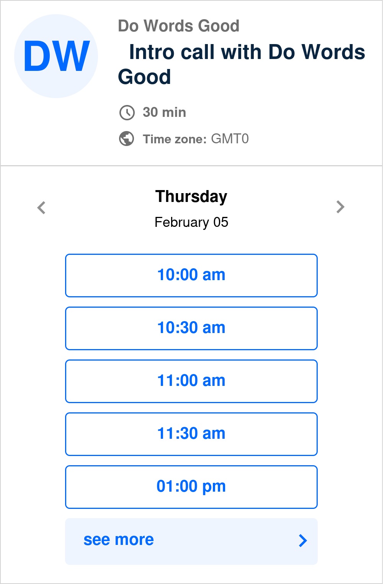The width and height of the screenshot is (392, 584).
Task: Click the Do Words Good organizer name
Action: pos(179,26)
